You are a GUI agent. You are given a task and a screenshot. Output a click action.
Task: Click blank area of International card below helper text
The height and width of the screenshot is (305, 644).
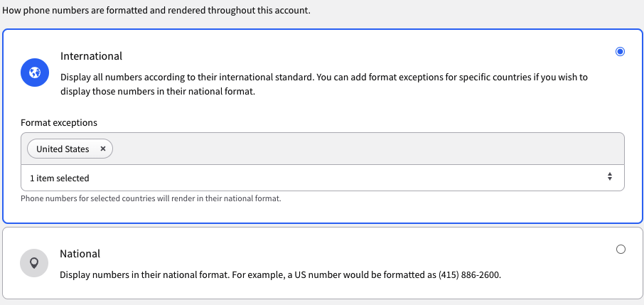(x=323, y=213)
